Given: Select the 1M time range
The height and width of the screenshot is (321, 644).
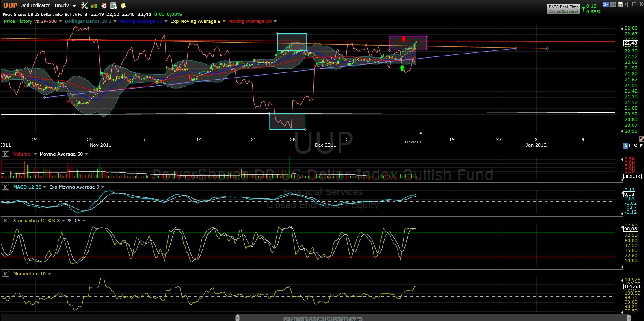Looking at the screenshot, I should click(x=328, y=319).
